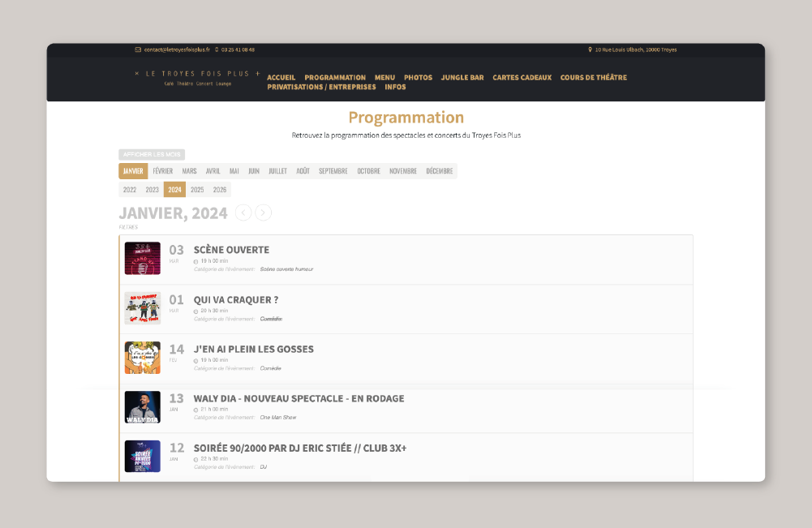The height and width of the screenshot is (528, 812).
Task: Open the Qui va craquer ? event
Action: click(235, 300)
